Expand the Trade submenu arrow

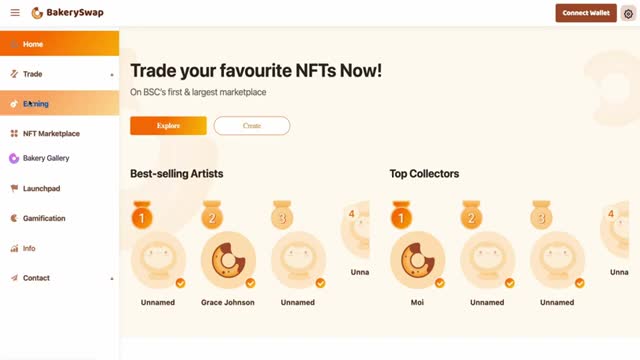click(112, 75)
